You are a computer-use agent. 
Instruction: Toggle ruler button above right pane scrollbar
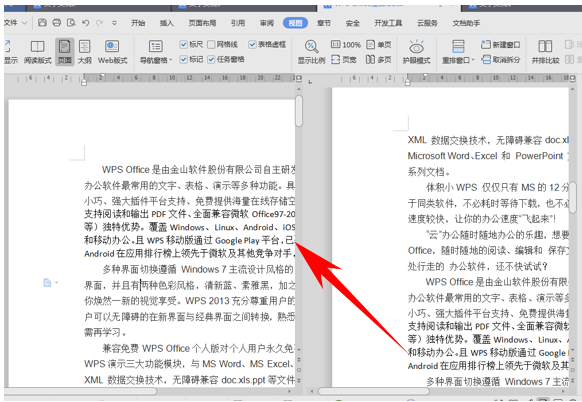click(x=573, y=78)
